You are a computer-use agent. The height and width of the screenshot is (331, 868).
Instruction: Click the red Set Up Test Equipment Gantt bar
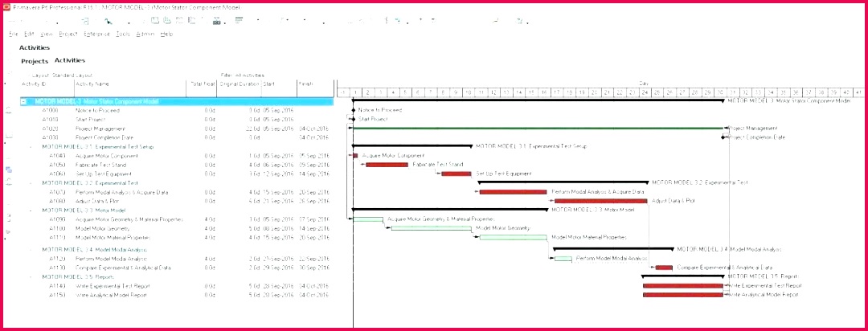click(457, 174)
